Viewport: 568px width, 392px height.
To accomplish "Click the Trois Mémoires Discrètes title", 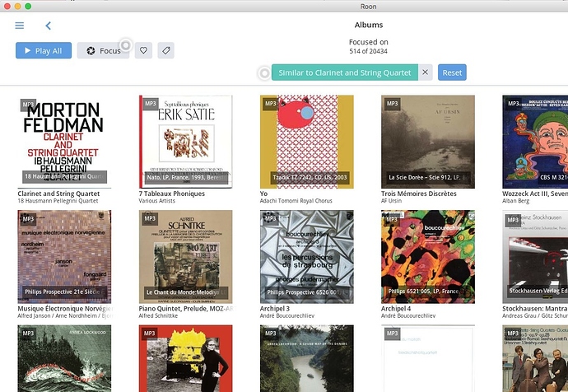I will click(419, 194).
